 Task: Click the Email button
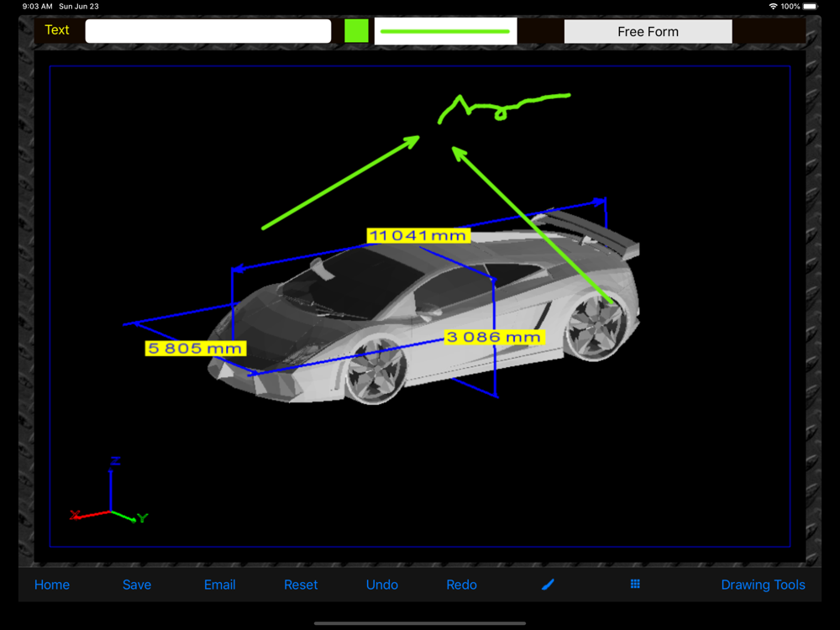tap(219, 585)
